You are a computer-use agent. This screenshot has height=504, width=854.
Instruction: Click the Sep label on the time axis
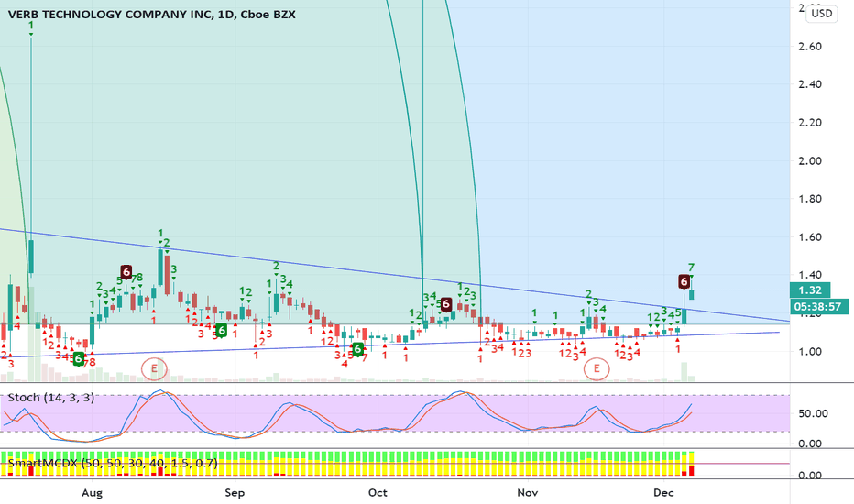click(235, 493)
